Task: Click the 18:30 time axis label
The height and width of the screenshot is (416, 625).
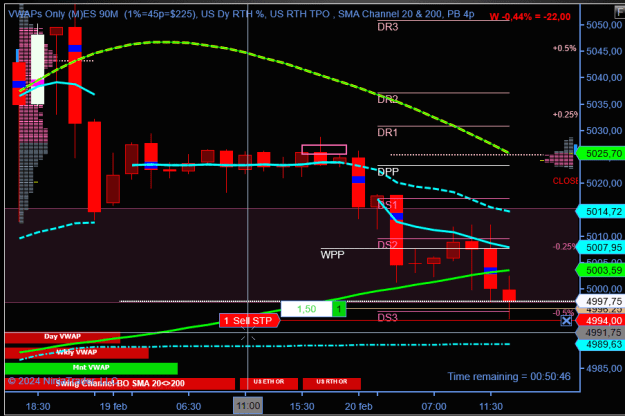Action: click(38, 406)
